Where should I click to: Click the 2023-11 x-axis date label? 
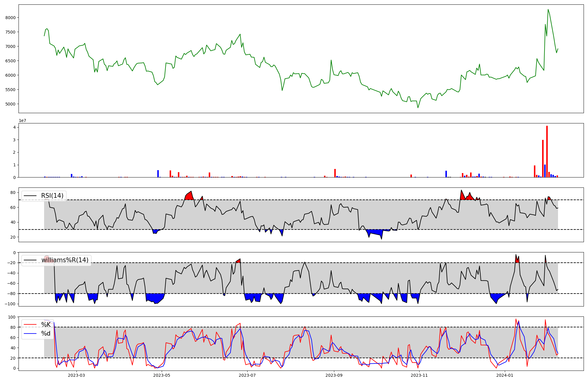click(419, 375)
